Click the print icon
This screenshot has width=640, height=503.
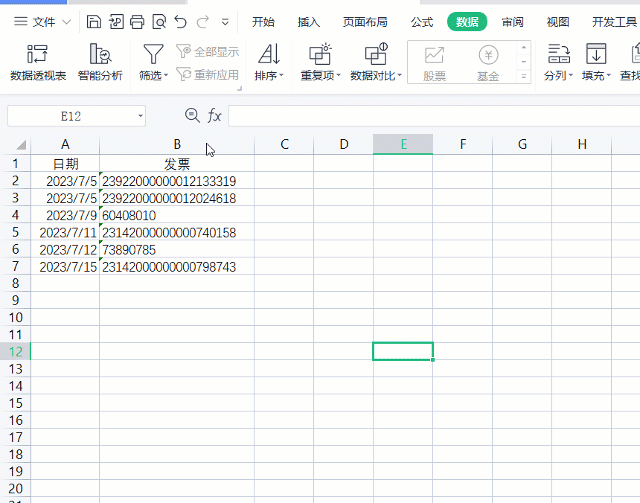point(137,22)
